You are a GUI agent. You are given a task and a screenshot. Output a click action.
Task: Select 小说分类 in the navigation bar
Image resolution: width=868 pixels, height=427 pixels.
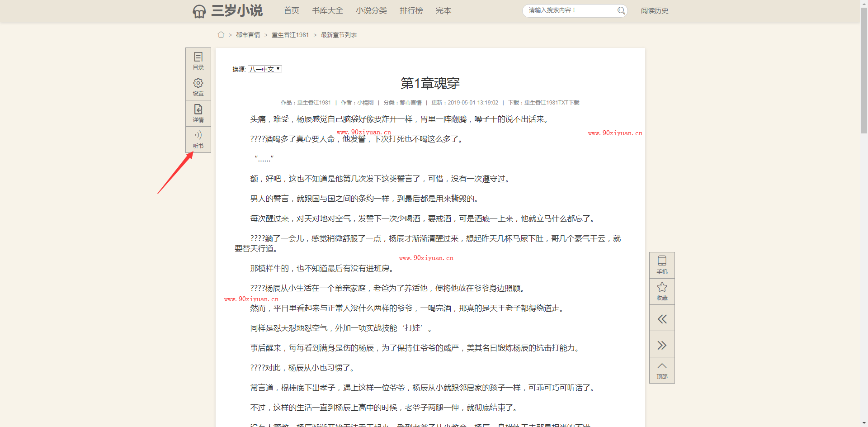click(x=371, y=10)
